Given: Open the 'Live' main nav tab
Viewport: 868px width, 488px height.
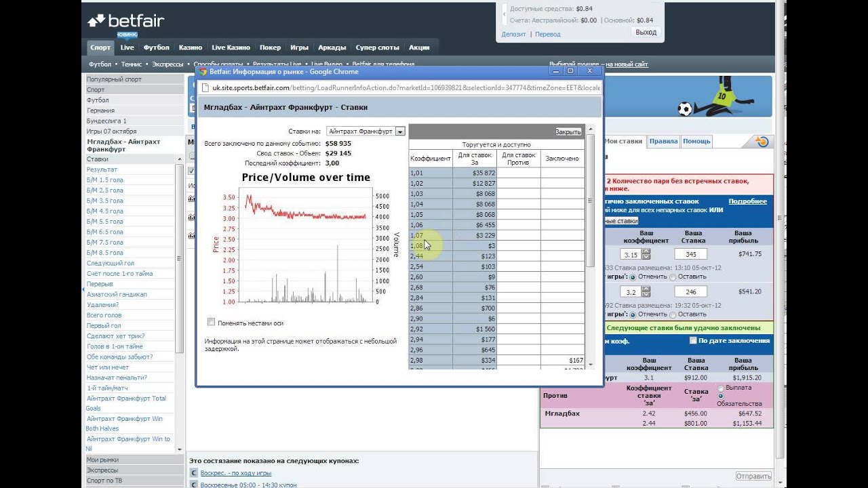Looking at the screenshot, I should click(127, 47).
